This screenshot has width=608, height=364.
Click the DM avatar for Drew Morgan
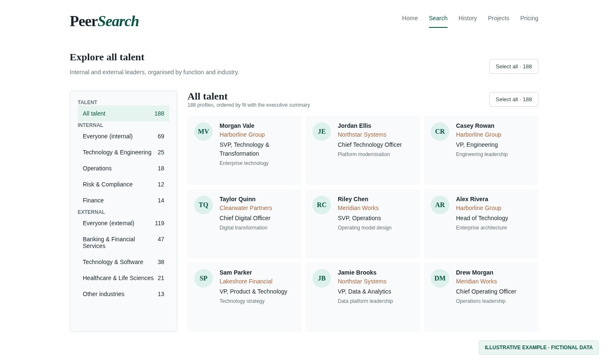[440, 278]
